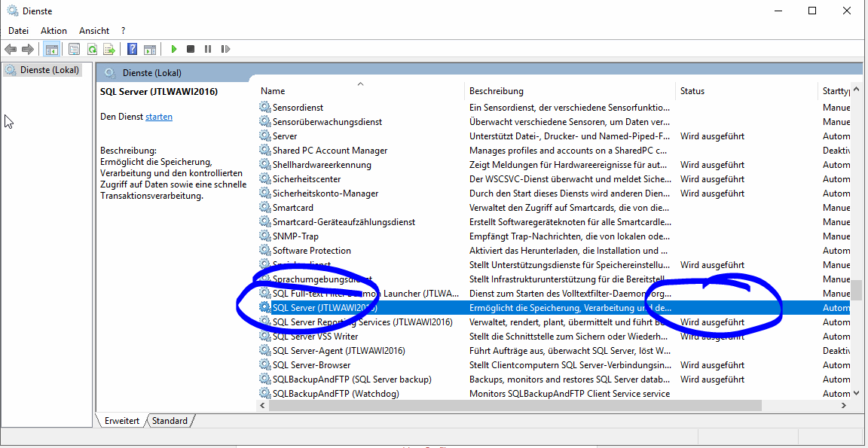Sort by the Status column header
This screenshot has height=448, width=868.
tap(746, 90)
